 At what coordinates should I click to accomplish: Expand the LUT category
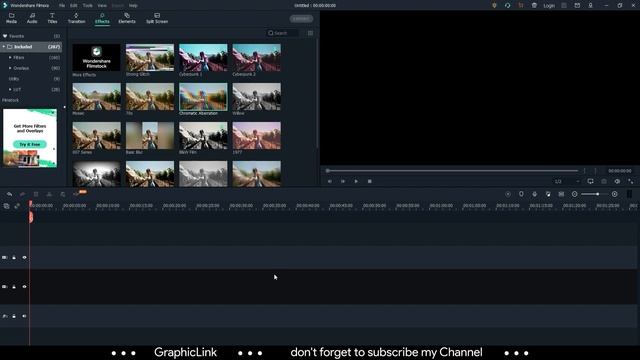pos(10,89)
